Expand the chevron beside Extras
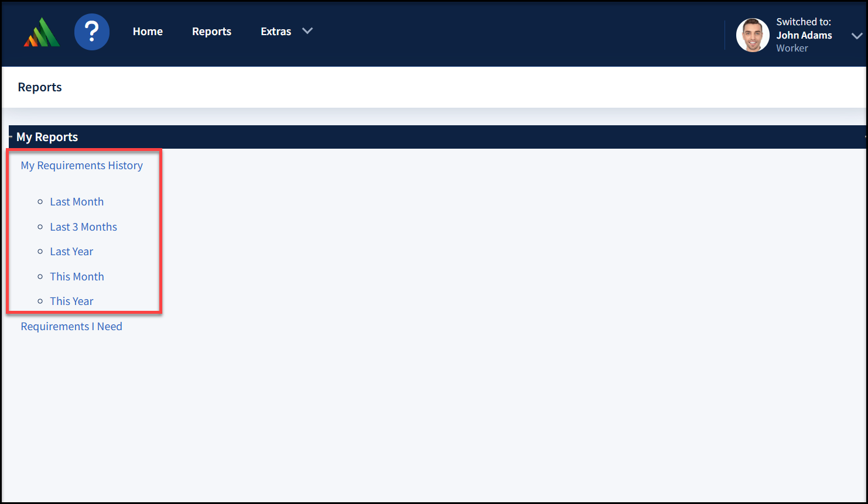 [307, 31]
